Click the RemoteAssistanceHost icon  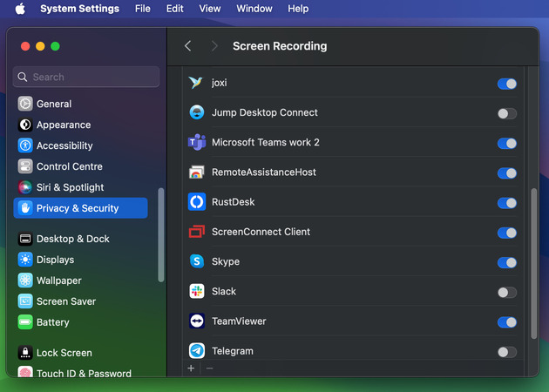coord(197,172)
